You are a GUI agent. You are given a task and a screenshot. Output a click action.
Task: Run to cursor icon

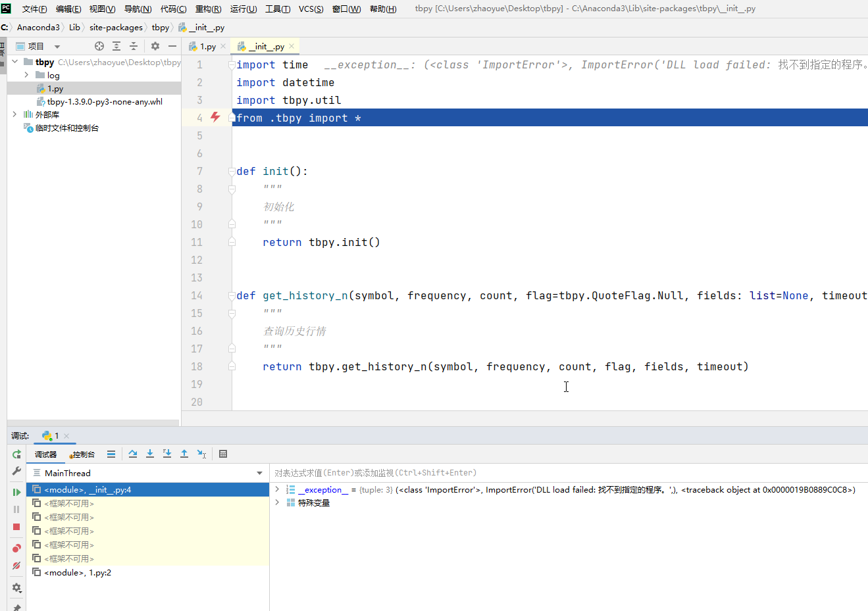[201, 454]
